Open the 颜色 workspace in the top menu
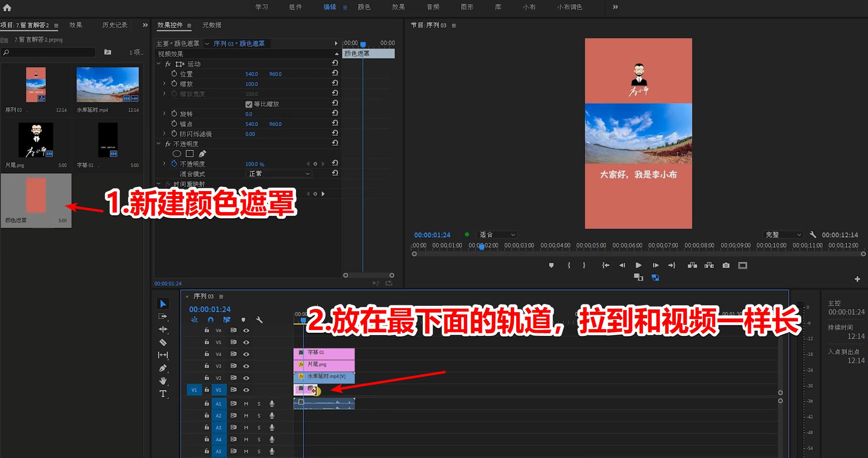This screenshot has height=458, width=868. pos(364,7)
